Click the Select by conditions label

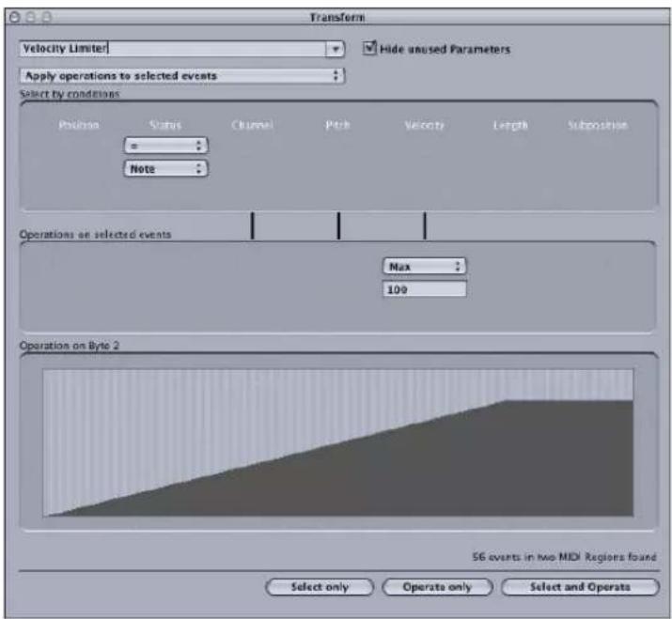(70, 94)
